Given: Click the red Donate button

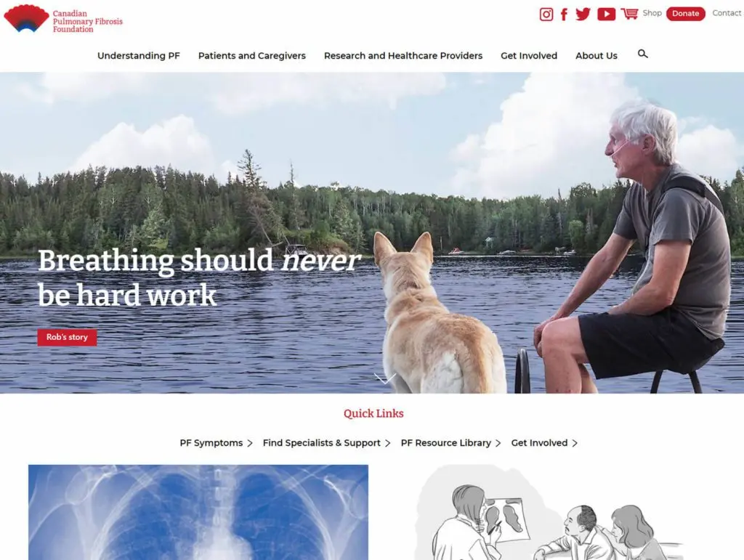Looking at the screenshot, I should click(686, 14).
